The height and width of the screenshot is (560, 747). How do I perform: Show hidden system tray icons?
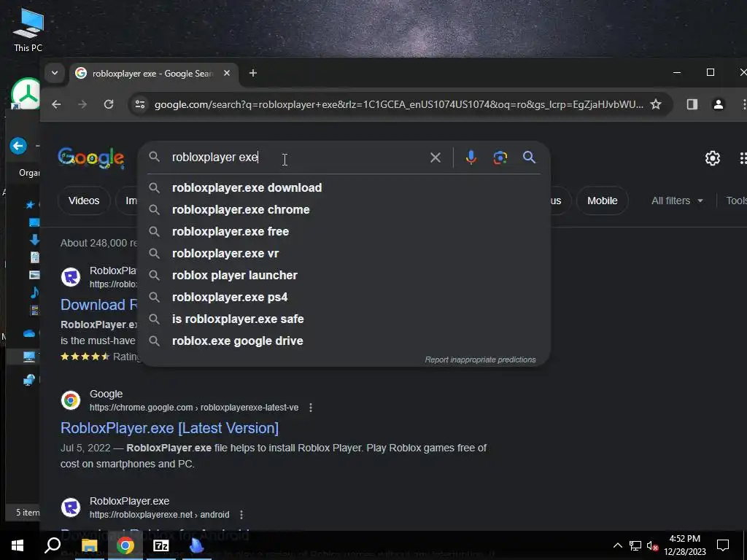[617, 545]
